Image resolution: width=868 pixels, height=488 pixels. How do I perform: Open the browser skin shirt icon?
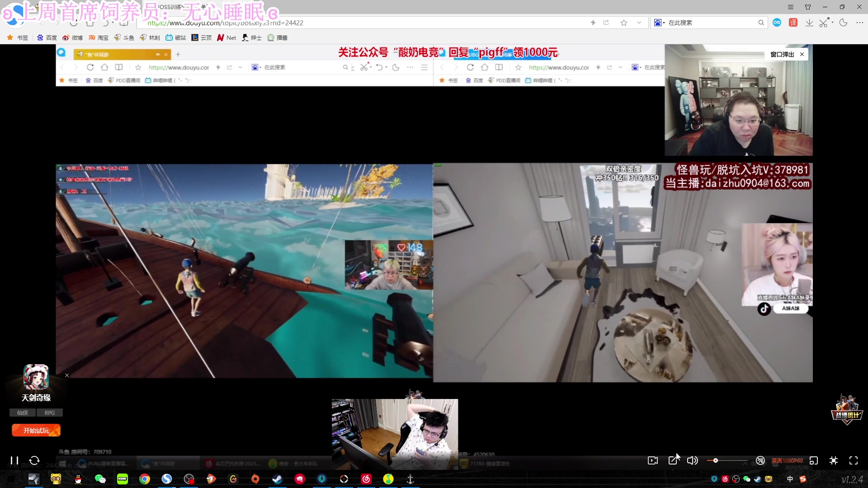point(808,7)
